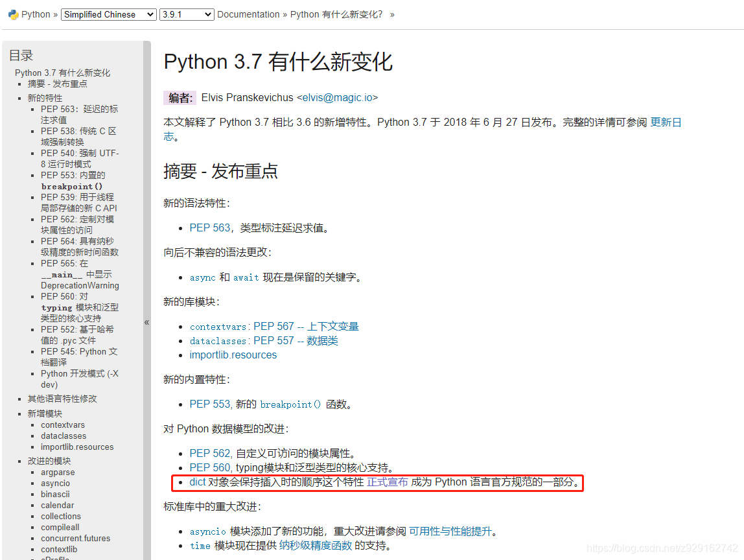Viewport: 744px width, 560px height.
Task: Open importlib.resources in sidebar contents
Action: [77, 447]
